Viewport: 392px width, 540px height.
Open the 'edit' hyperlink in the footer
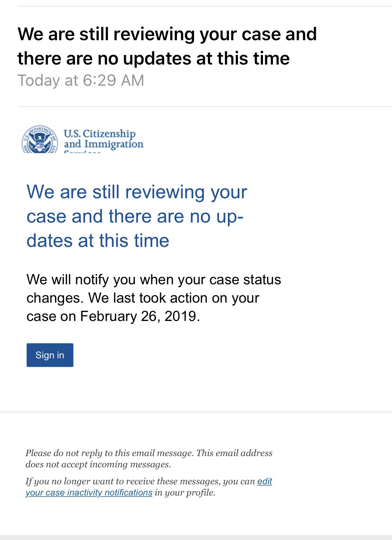[265, 481]
